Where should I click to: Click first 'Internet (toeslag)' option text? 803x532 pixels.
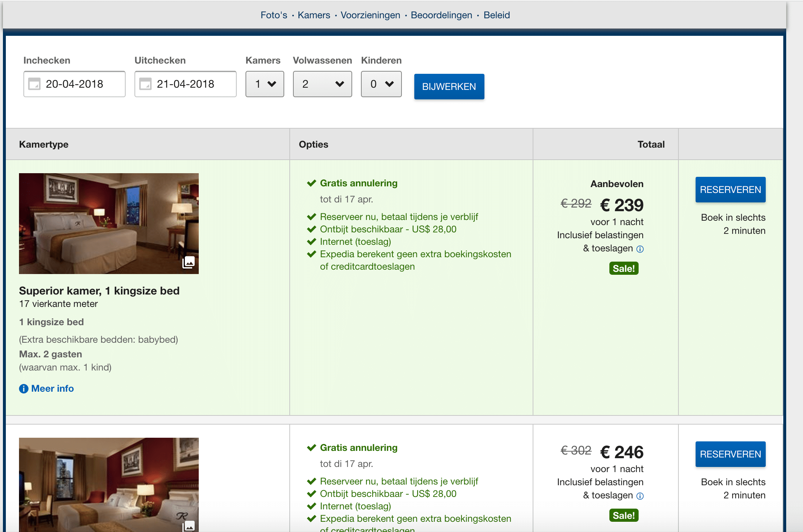[x=355, y=242]
